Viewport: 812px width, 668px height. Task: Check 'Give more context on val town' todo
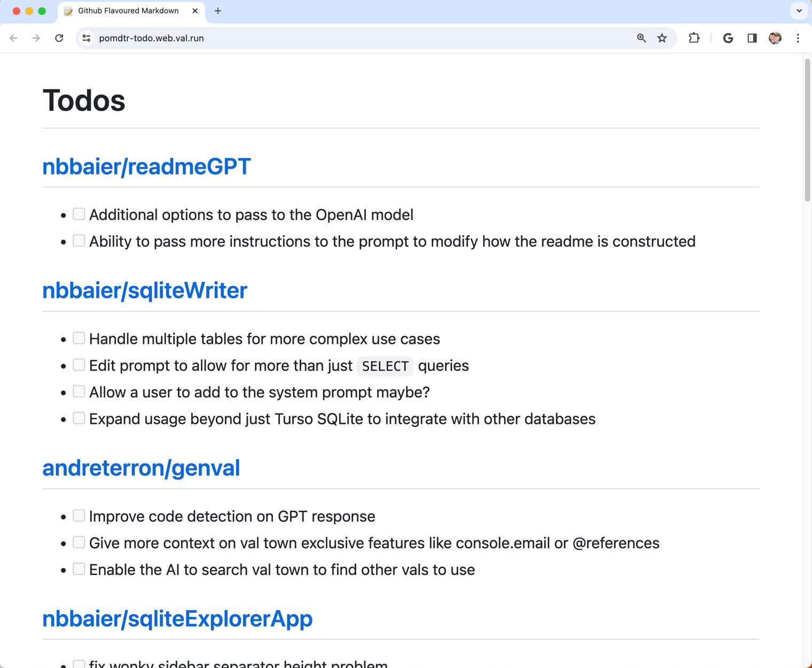tap(79, 542)
